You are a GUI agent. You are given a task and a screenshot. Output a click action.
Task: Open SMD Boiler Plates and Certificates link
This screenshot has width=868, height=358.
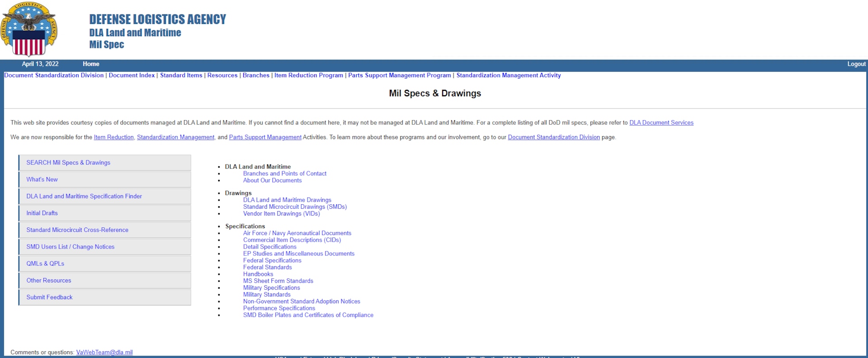tap(308, 315)
